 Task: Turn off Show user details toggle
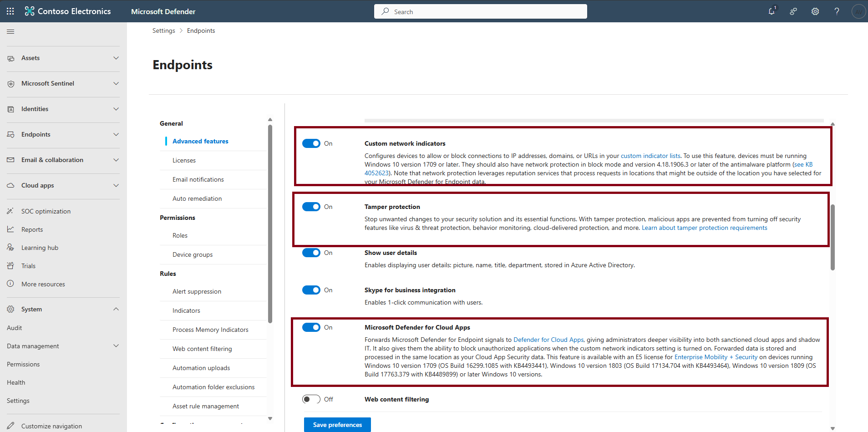point(311,253)
